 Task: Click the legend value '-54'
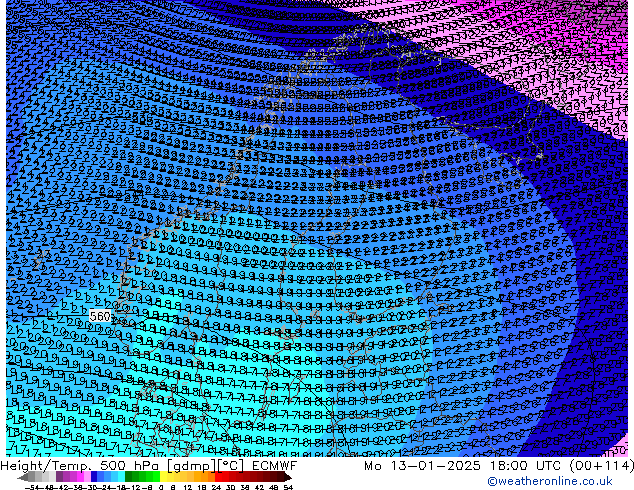pyautogui.click(x=32, y=488)
